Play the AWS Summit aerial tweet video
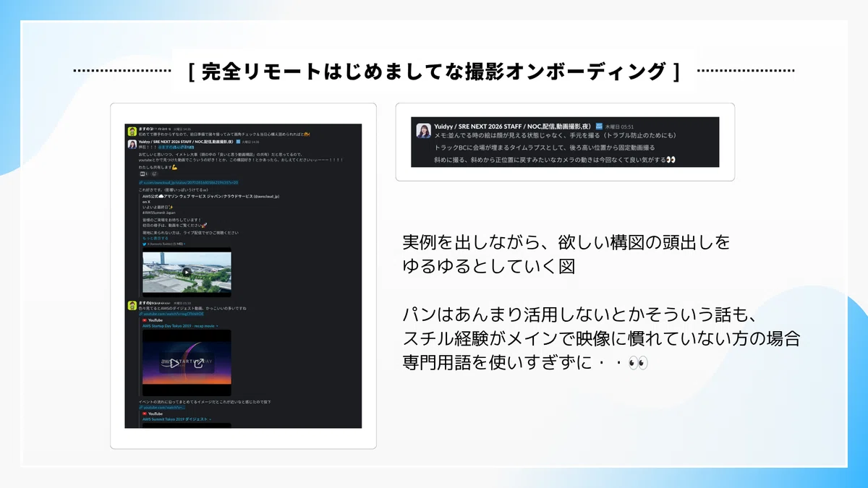This screenshot has height=488, width=868. pos(187,272)
